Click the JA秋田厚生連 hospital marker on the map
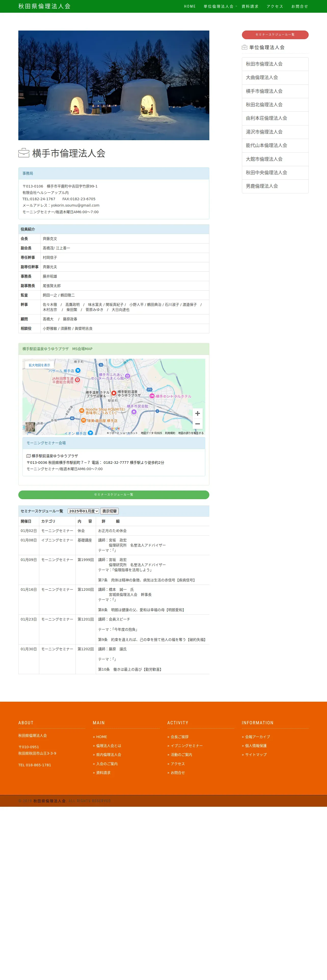The height and width of the screenshot is (980, 327). pyautogui.click(x=77, y=380)
